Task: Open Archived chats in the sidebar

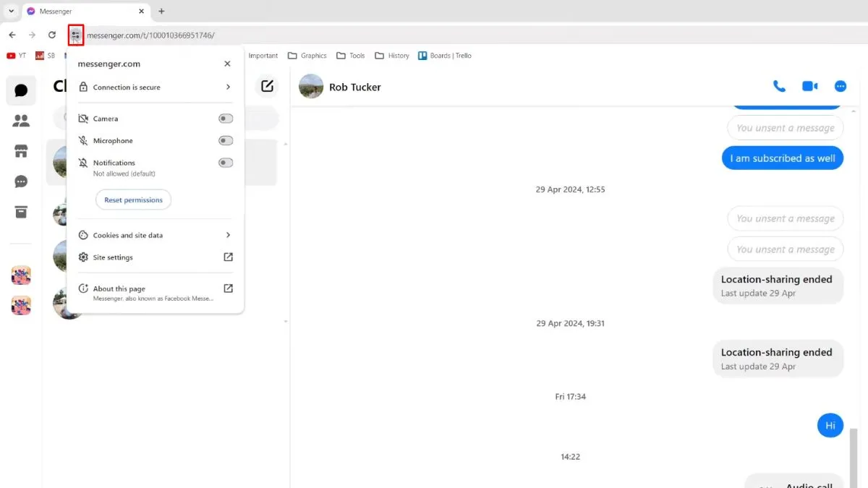Action: coord(21,212)
